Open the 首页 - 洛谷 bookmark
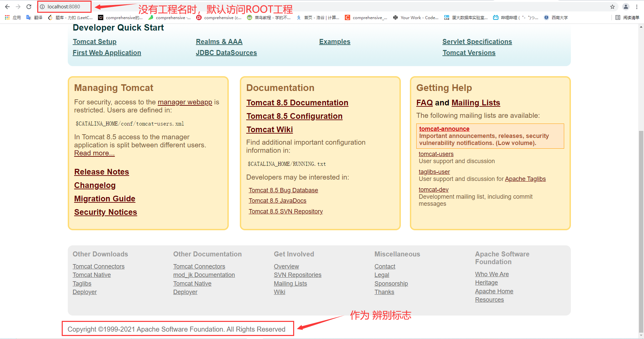This screenshot has height=339, width=644. [x=318, y=17]
